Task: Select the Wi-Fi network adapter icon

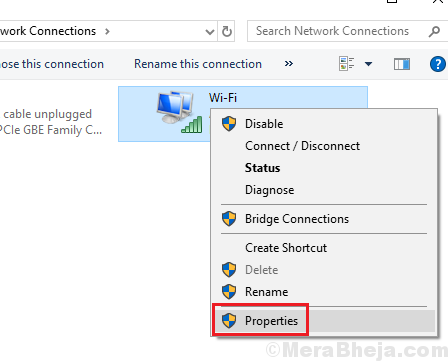Action: pyautogui.click(x=179, y=113)
